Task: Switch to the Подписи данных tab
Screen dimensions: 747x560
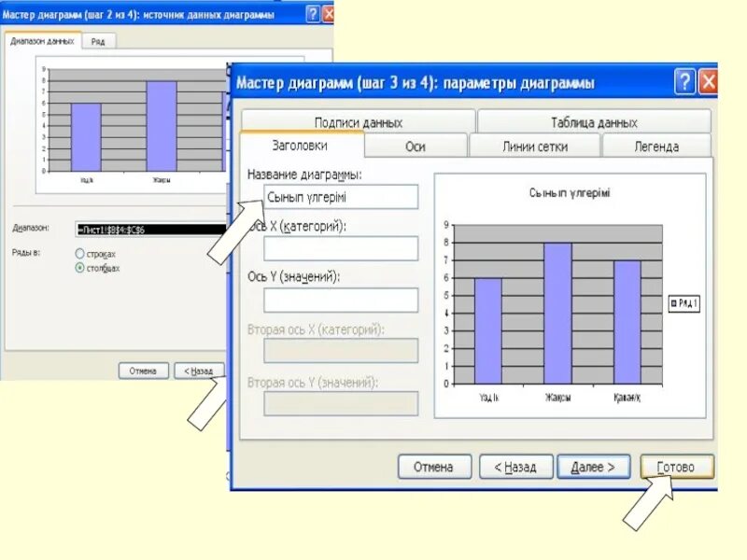Action: (359, 122)
